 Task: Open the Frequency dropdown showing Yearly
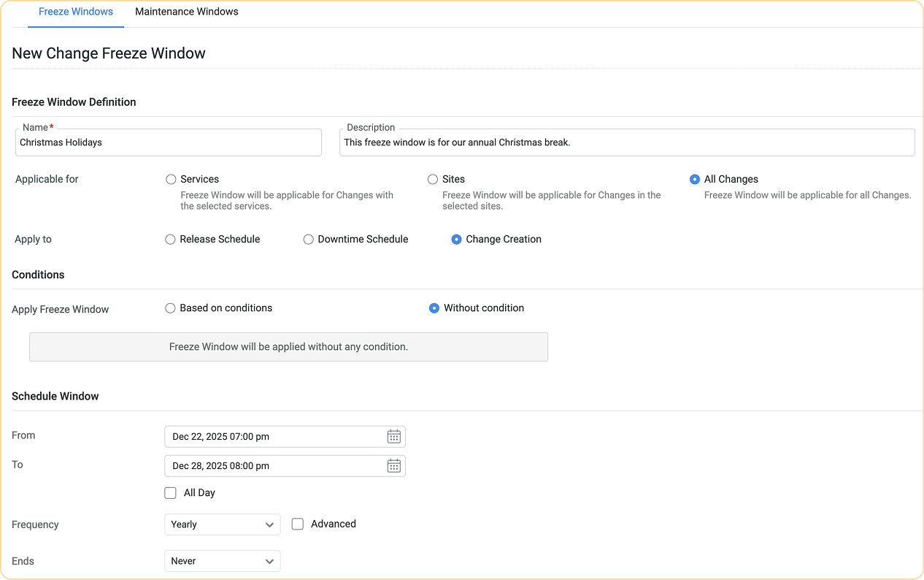222,524
